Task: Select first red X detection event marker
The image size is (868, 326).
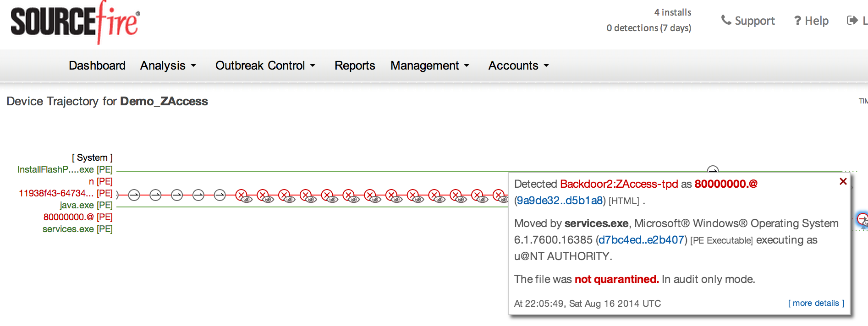Action: [x=241, y=196]
